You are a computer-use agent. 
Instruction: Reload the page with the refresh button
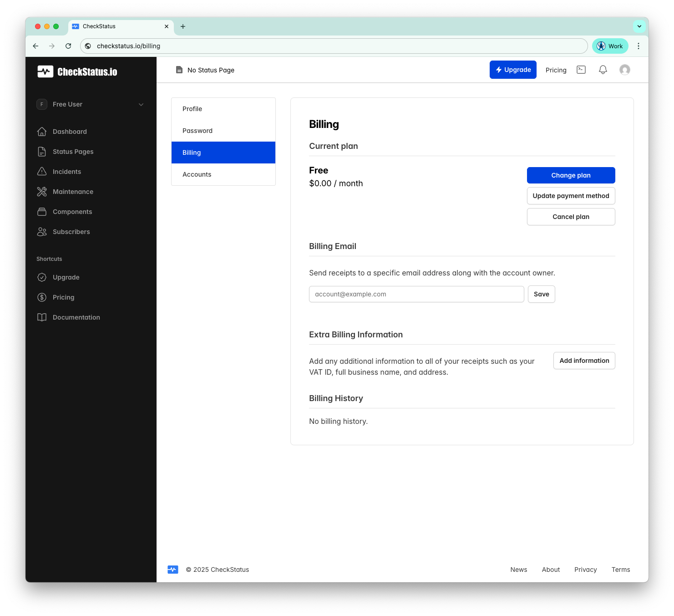tap(68, 46)
